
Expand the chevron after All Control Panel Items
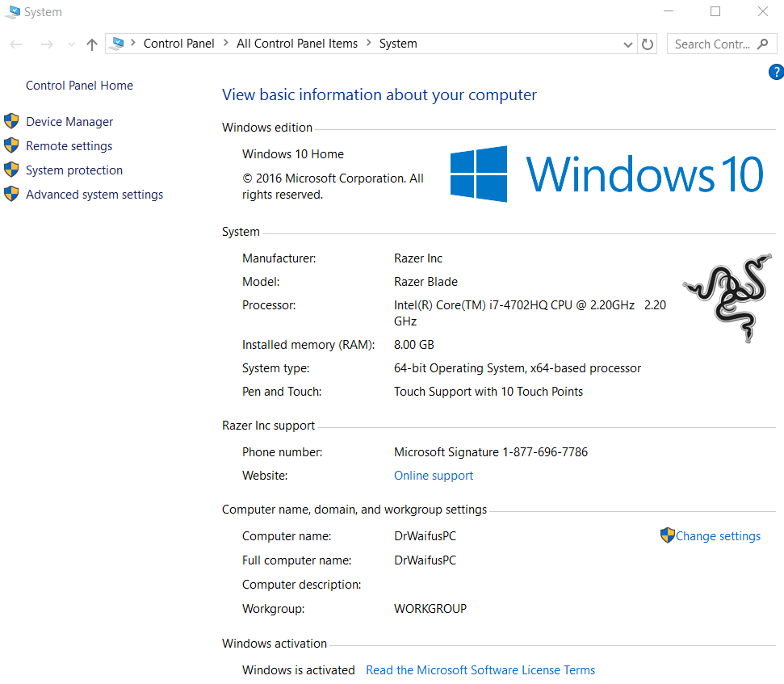click(x=369, y=43)
